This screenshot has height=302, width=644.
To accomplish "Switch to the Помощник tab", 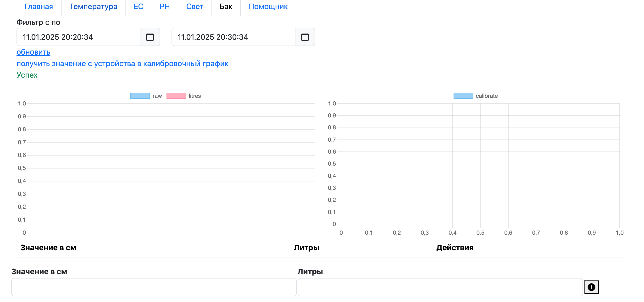I will (x=268, y=7).
